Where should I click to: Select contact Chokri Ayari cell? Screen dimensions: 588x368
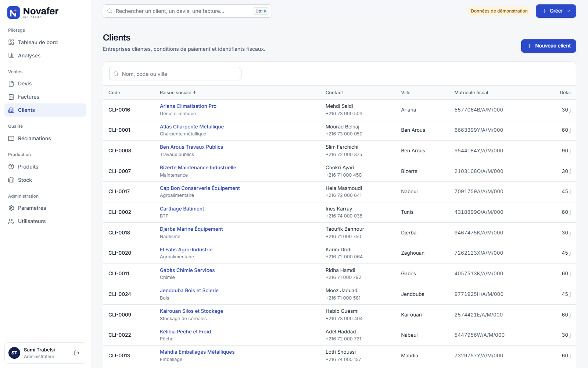click(340, 167)
